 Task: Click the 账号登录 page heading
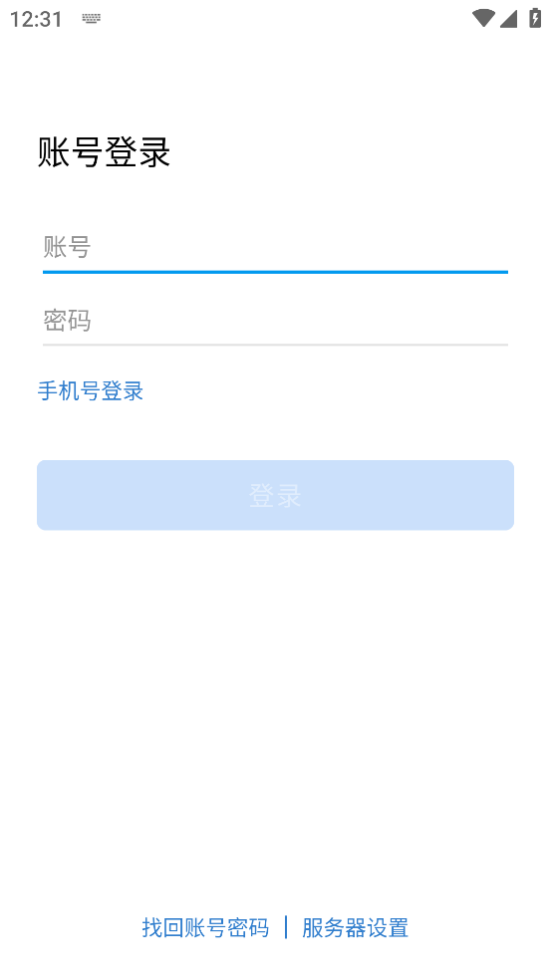[104, 151]
